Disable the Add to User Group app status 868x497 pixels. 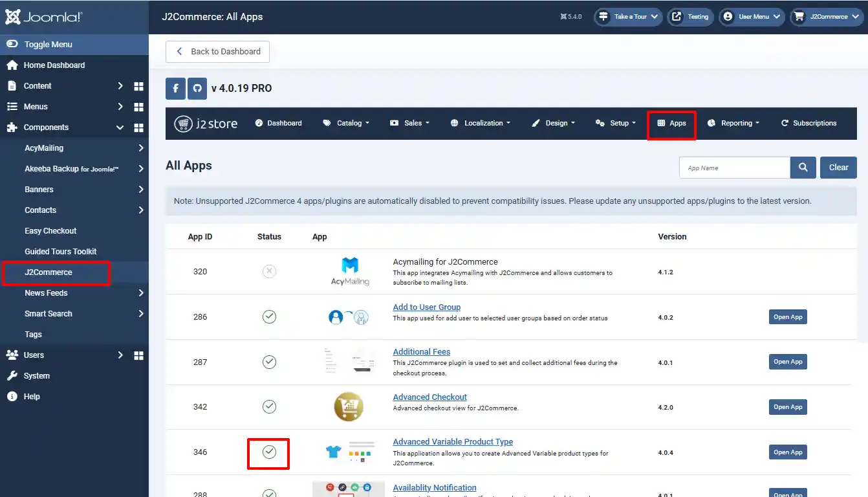click(x=269, y=316)
